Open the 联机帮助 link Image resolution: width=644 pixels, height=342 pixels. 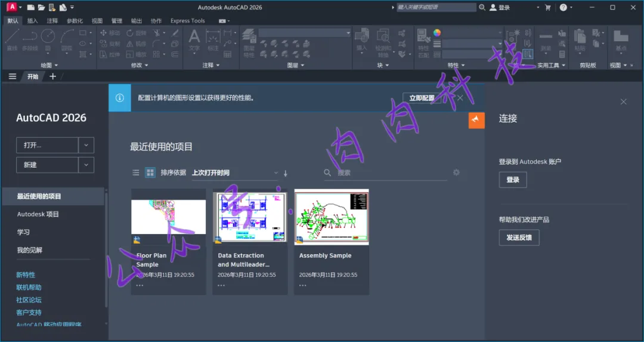click(29, 287)
